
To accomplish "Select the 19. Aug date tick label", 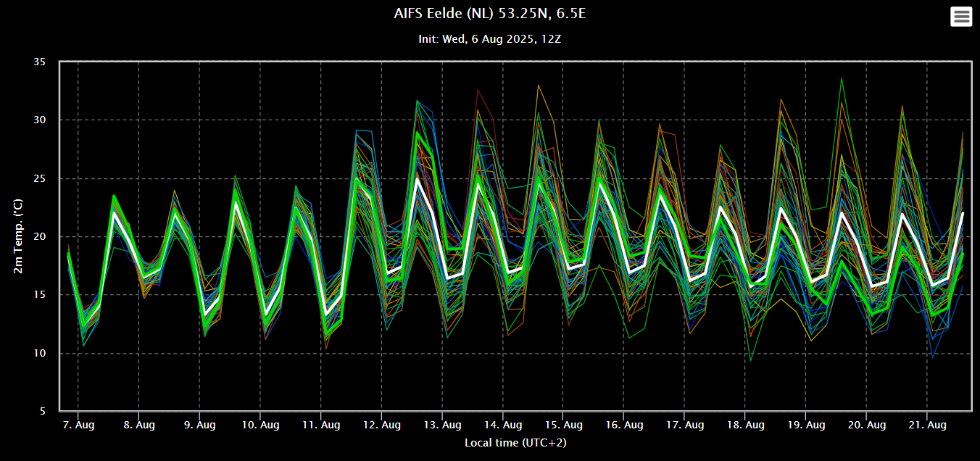I will coord(806,425).
